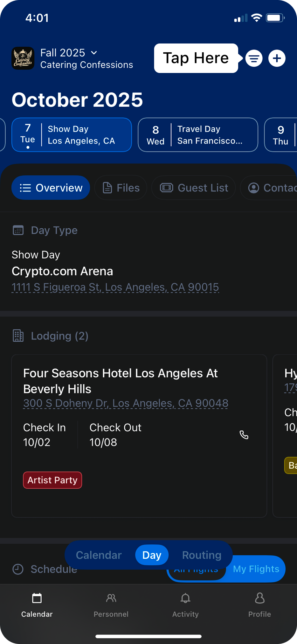Open Crypto.com Arena address link
This screenshot has width=297, height=644.
coord(115,287)
